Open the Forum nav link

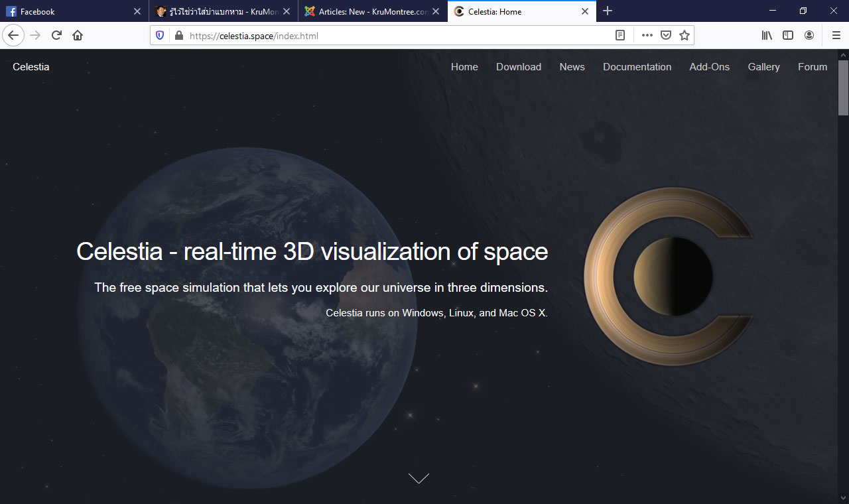point(813,67)
